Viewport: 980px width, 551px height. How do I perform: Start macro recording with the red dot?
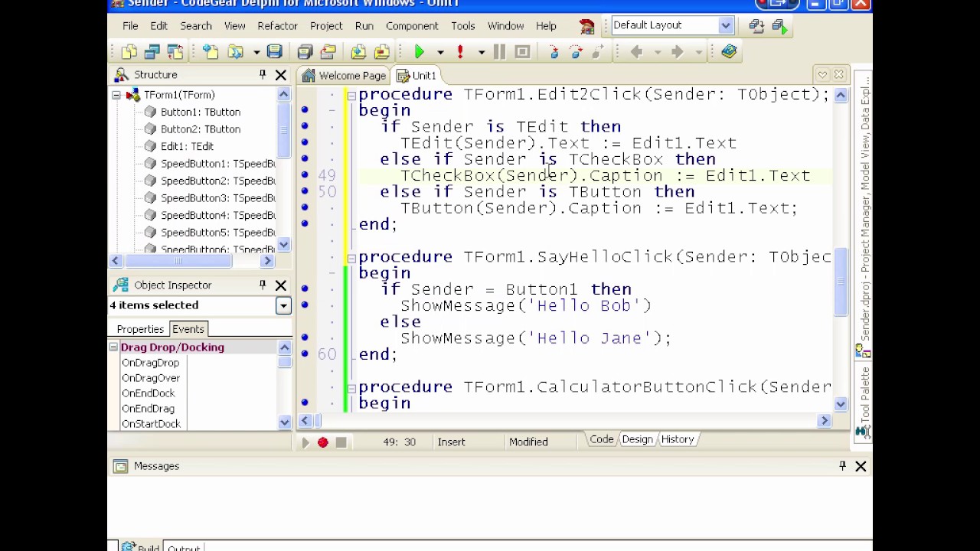click(x=322, y=442)
